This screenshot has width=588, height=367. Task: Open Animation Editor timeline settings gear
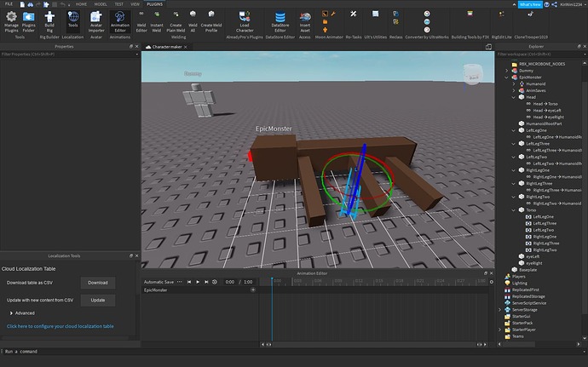491,282
